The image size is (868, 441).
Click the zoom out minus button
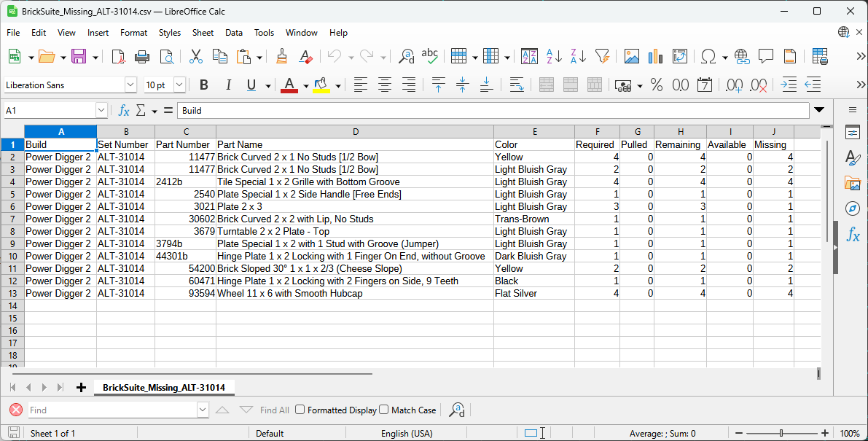[739, 433]
